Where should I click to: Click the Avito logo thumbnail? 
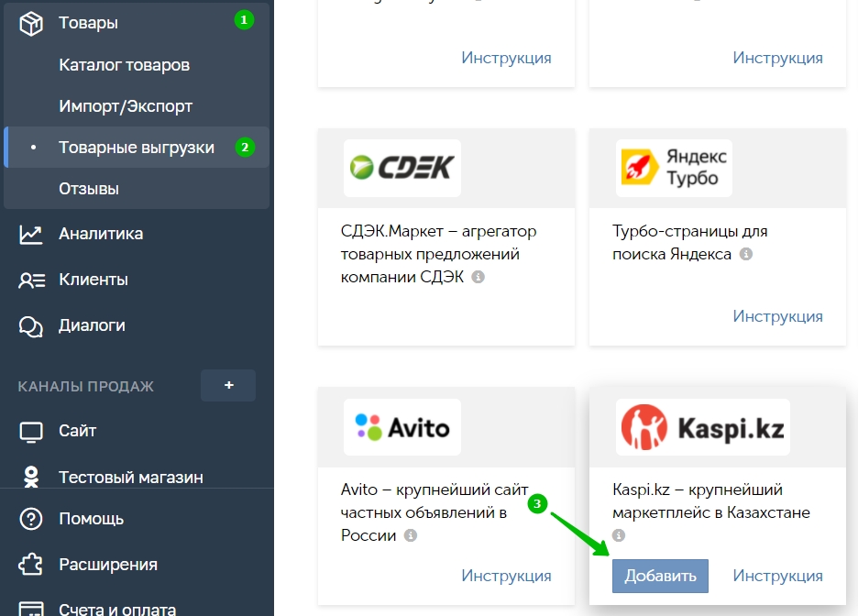[402, 427]
